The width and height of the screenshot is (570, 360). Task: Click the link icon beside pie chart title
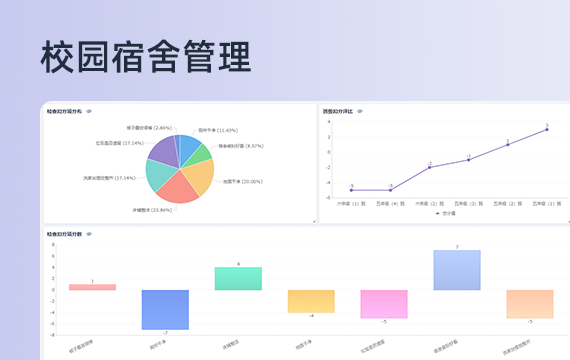89,111
